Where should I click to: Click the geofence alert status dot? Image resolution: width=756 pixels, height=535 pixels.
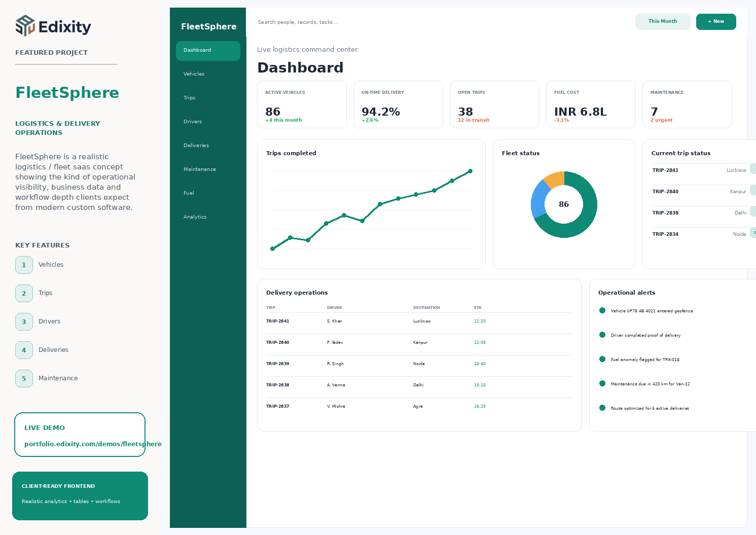click(x=602, y=310)
